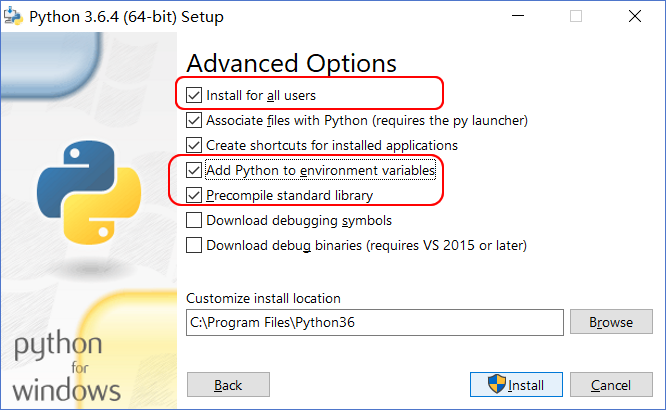
Task: Click the Python icon in the title bar
Action: 13,17
